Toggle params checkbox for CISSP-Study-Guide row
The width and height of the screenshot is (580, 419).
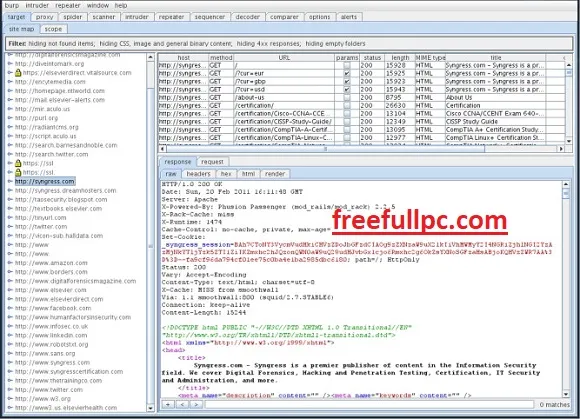pos(347,122)
